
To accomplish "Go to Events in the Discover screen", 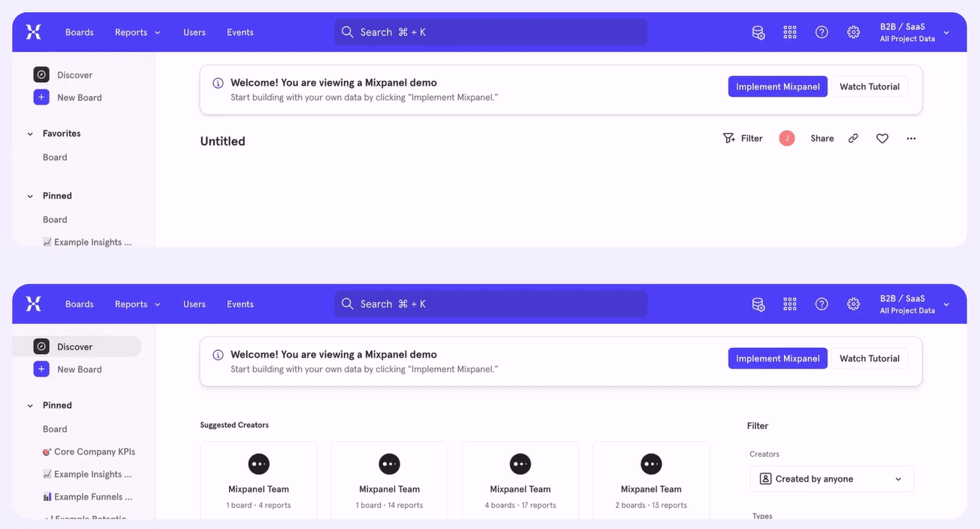I will click(240, 304).
